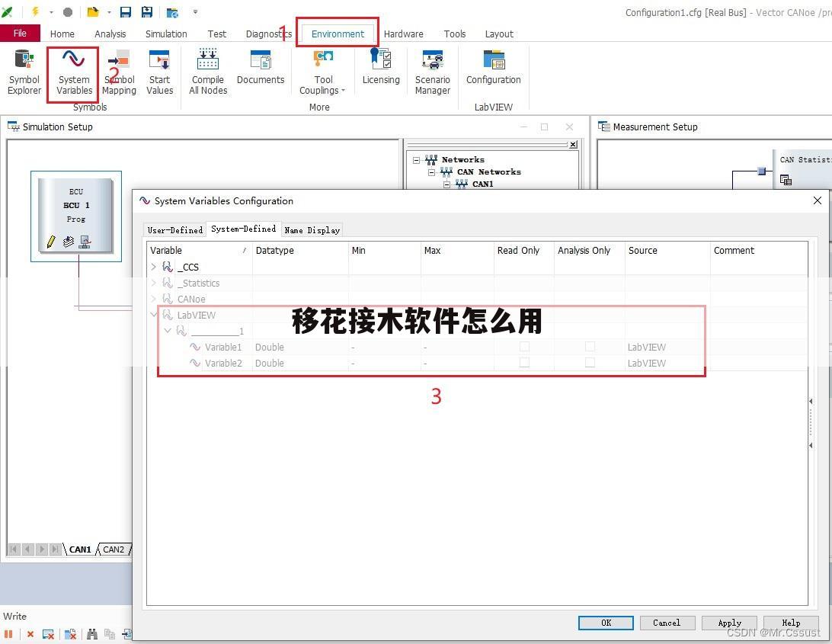Launch the Scenario Manager
This screenshot has height=644, width=832.
coord(433,72)
